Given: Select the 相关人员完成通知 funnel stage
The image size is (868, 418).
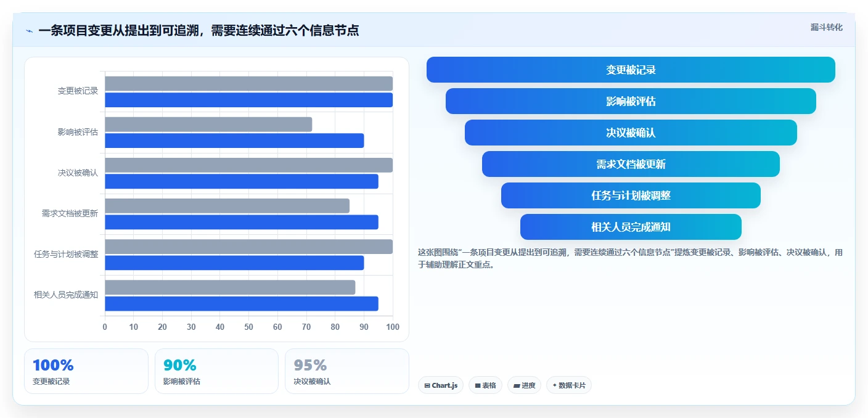Looking at the screenshot, I should click(631, 227).
